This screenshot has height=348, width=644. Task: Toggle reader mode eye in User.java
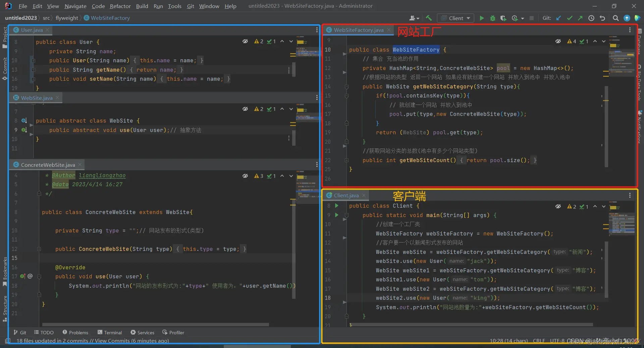pos(245,41)
